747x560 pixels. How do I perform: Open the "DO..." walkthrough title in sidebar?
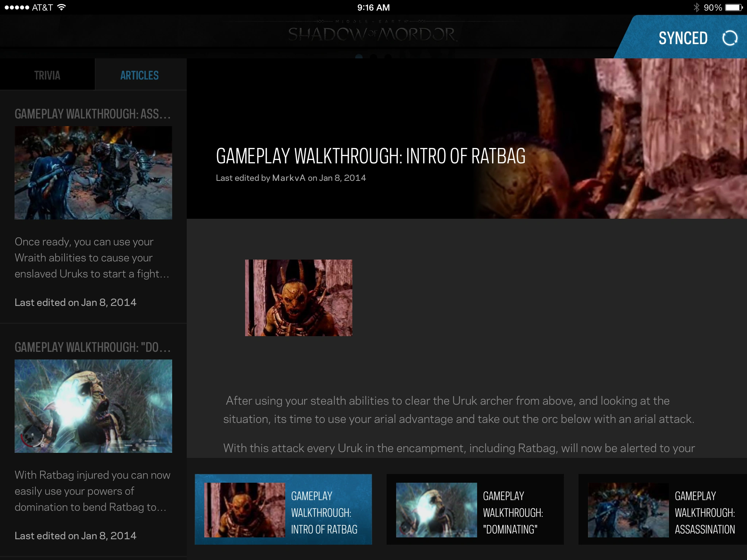point(93,347)
